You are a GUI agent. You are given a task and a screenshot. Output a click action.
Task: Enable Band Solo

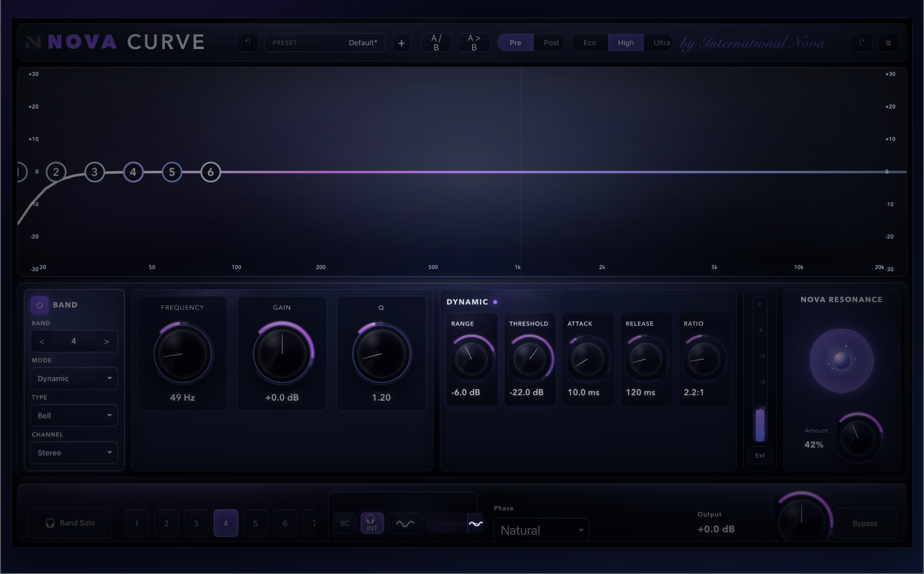coord(70,523)
